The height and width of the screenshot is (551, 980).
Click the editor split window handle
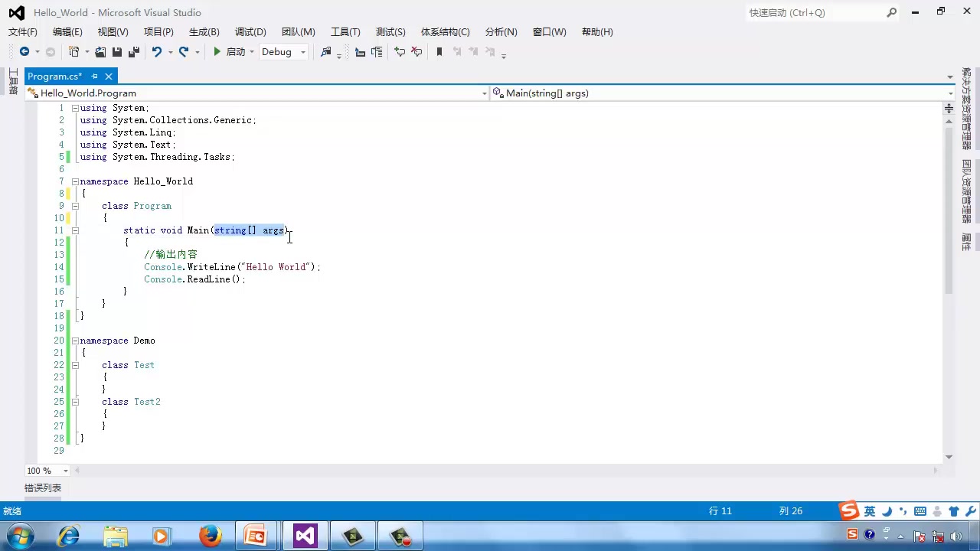(x=949, y=109)
